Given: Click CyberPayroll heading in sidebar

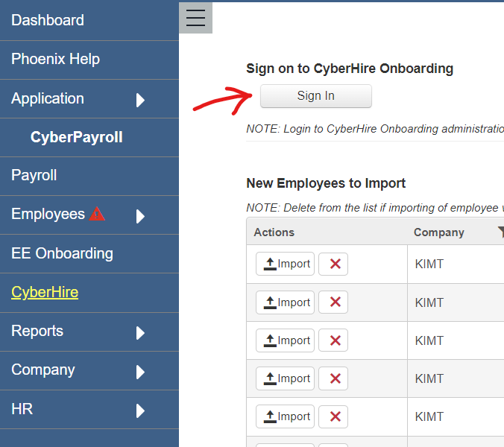Looking at the screenshot, I should (77, 137).
